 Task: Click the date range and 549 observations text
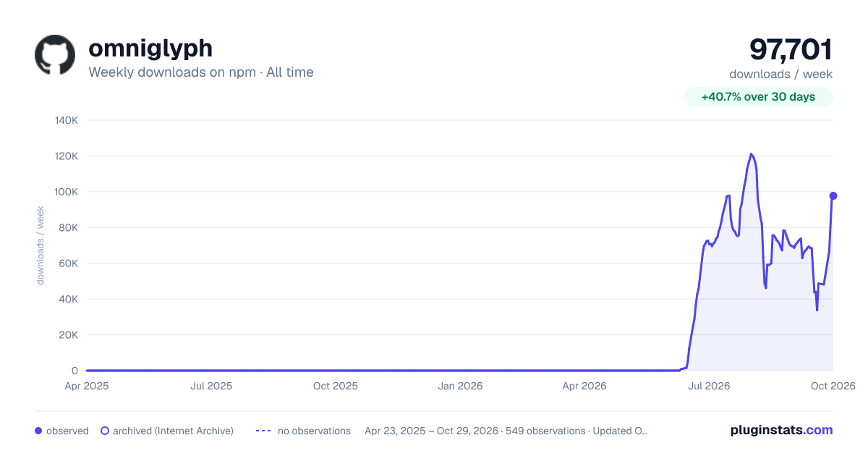click(506, 431)
